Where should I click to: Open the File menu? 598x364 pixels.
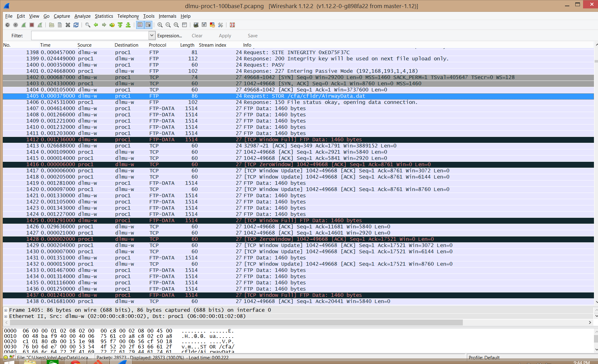pos(9,16)
